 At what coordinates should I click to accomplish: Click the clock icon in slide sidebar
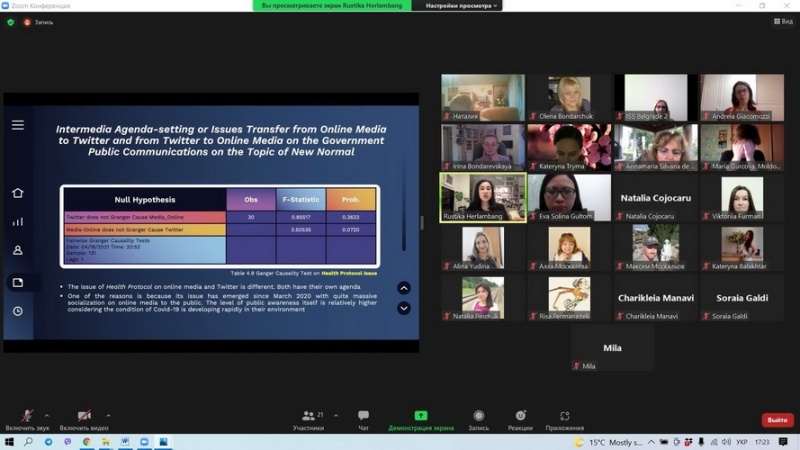(18, 311)
